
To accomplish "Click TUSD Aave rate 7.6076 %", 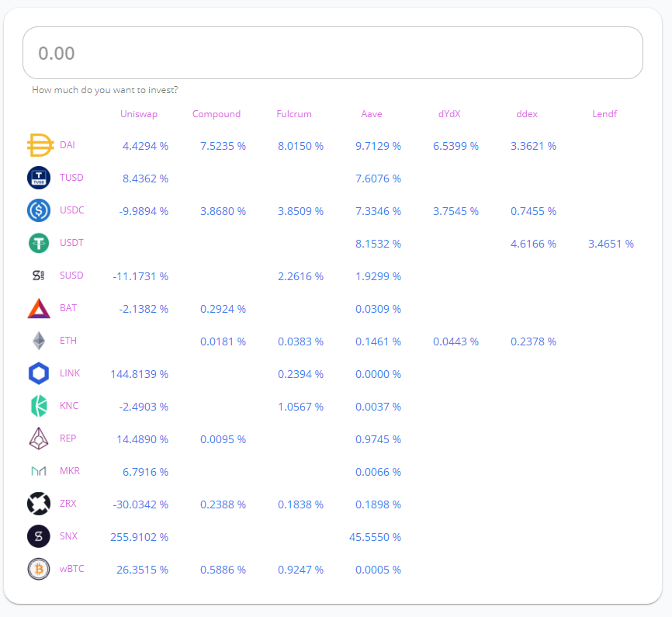I will coord(378,179).
